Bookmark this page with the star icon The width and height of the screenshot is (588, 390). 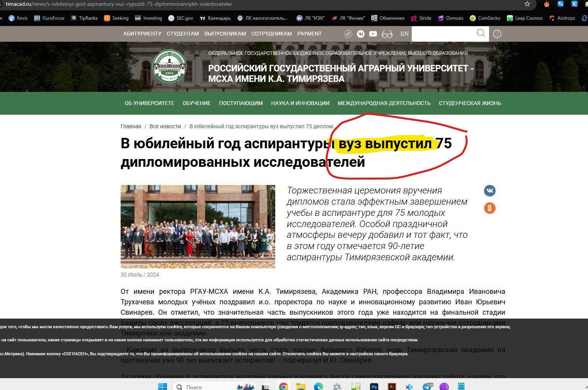(527, 4)
